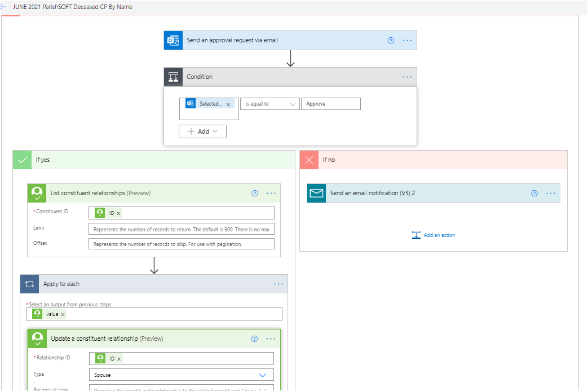Click the Offset input field

pyautogui.click(x=182, y=244)
